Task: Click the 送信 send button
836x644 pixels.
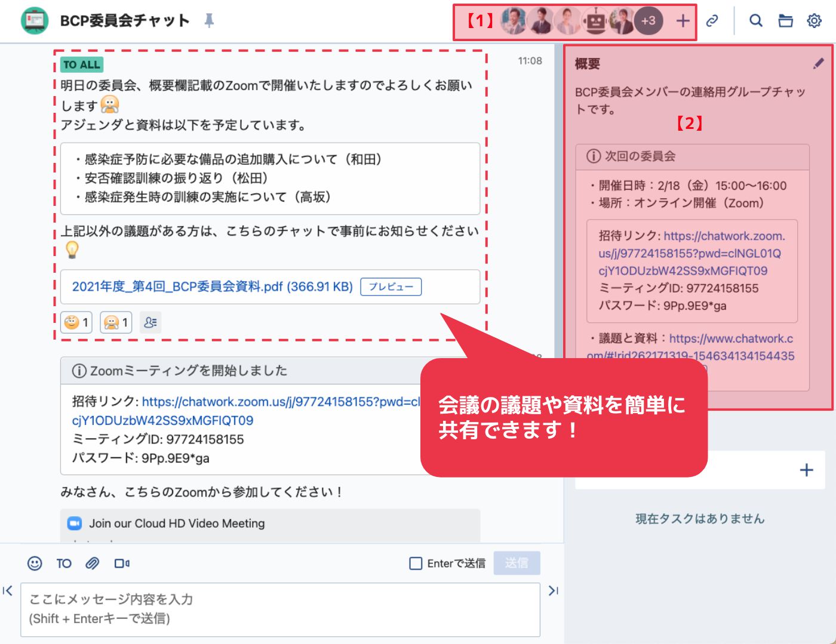Action: [517, 563]
